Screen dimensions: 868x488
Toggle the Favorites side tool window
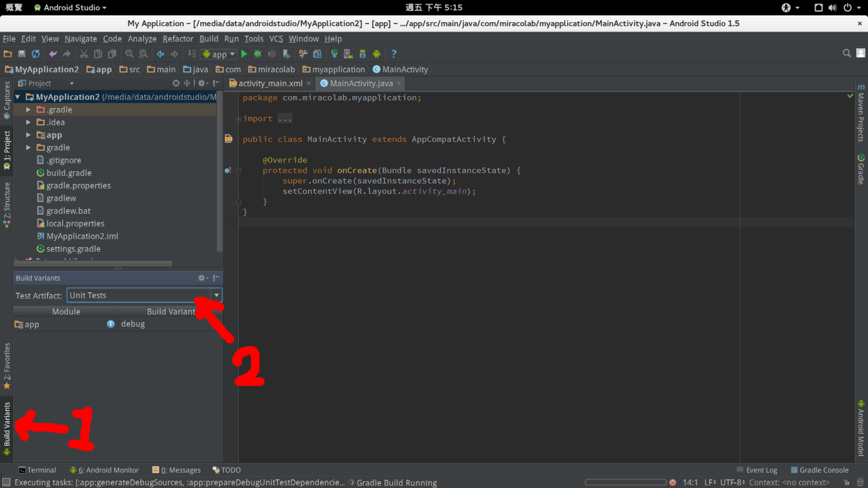point(7,366)
